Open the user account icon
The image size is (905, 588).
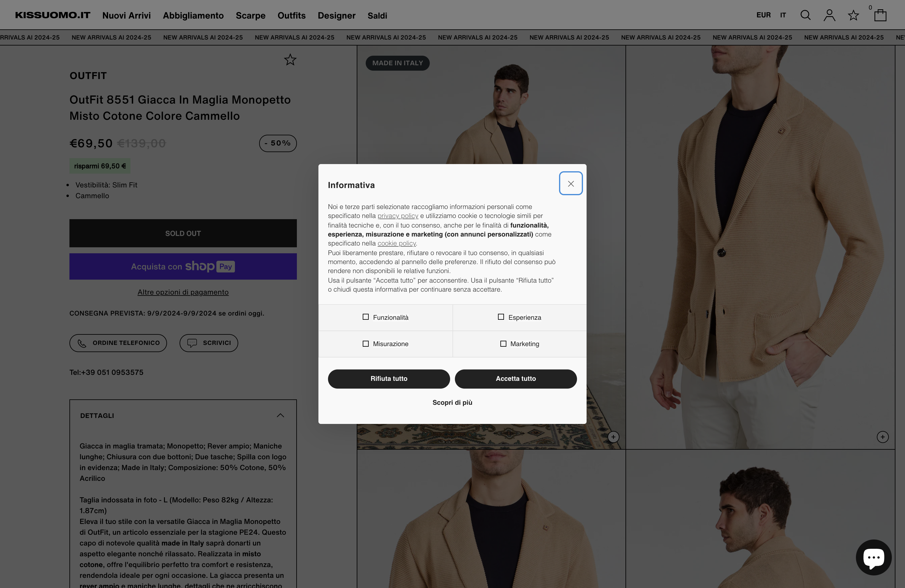(829, 15)
